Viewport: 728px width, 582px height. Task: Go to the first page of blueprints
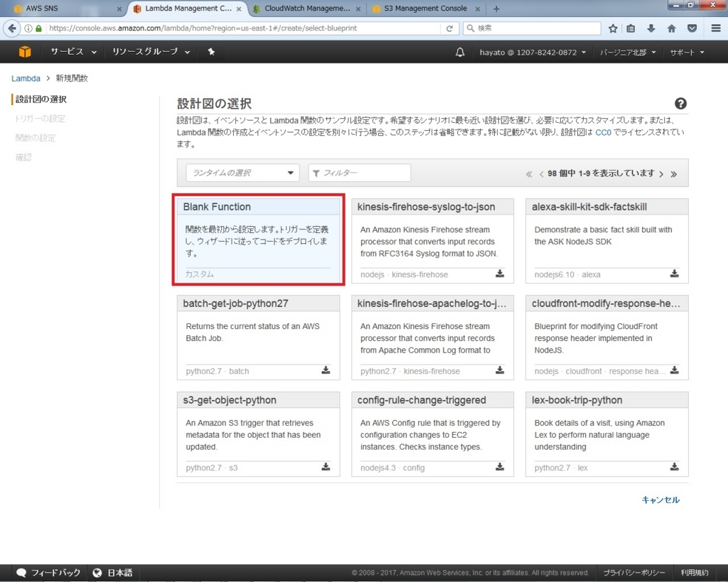click(529, 174)
